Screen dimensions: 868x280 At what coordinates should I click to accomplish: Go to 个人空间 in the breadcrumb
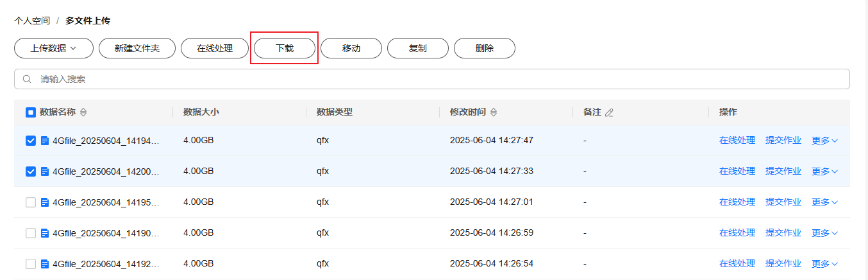coord(32,21)
